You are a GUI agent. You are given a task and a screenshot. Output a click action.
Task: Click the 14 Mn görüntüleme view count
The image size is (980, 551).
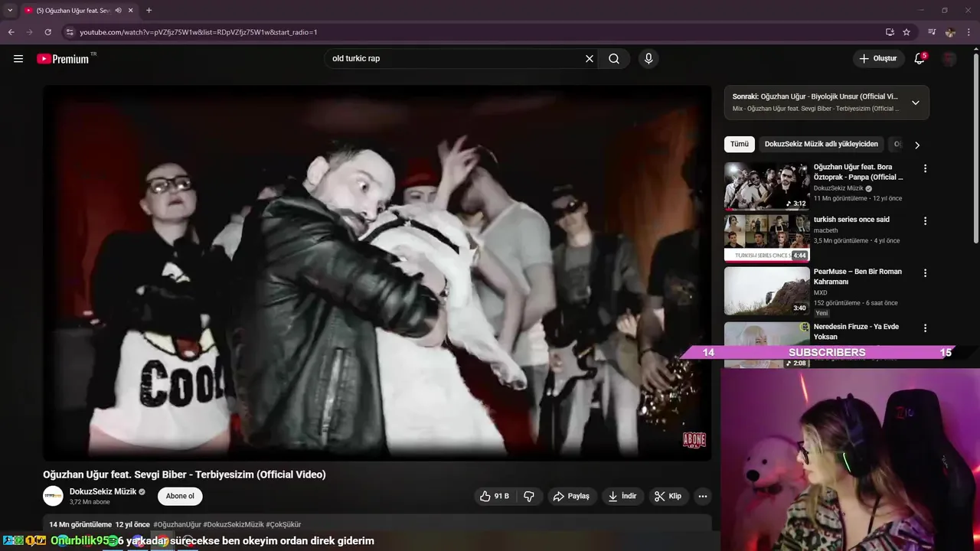coord(80,524)
